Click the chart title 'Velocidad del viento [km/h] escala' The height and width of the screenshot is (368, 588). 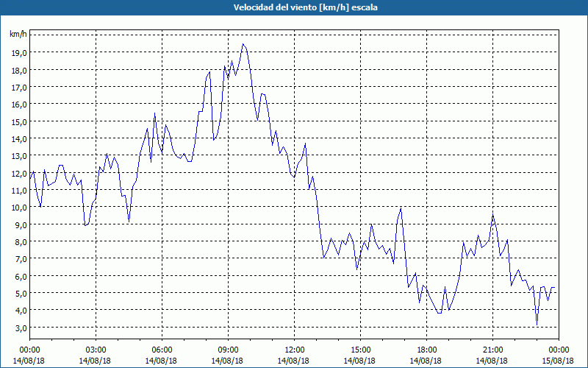click(x=306, y=7)
